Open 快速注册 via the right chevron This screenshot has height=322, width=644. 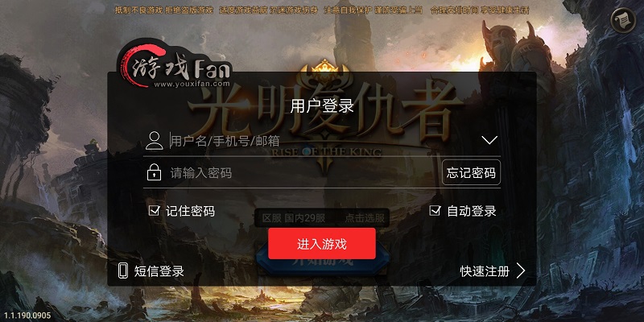(x=521, y=271)
